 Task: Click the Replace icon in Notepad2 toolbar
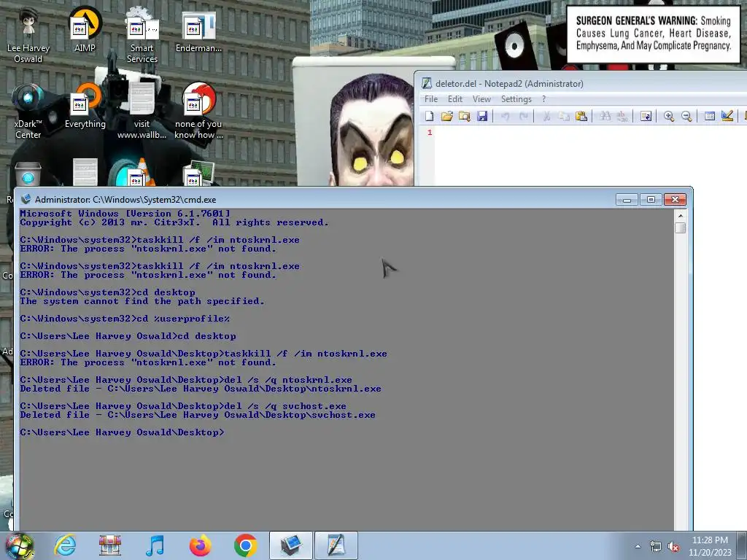pos(622,116)
